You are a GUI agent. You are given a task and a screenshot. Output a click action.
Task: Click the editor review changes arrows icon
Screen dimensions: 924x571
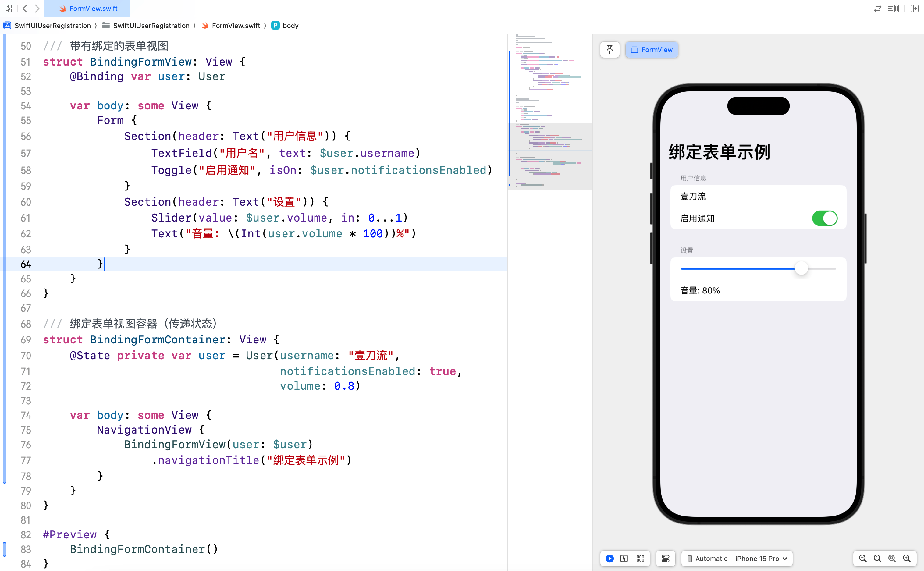[877, 8]
